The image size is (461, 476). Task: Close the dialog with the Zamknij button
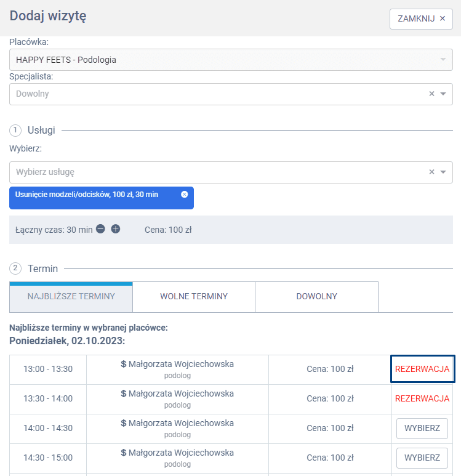(421, 18)
